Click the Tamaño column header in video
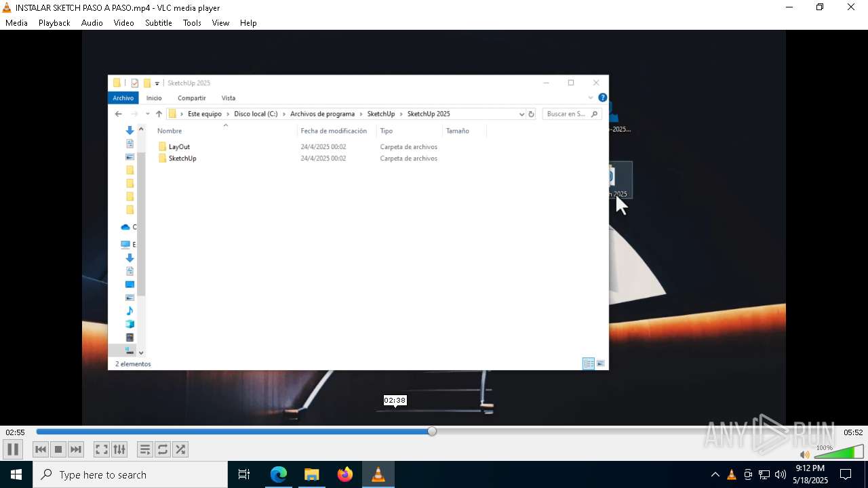This screenshot has width=868, height=488. pos(458,131)
